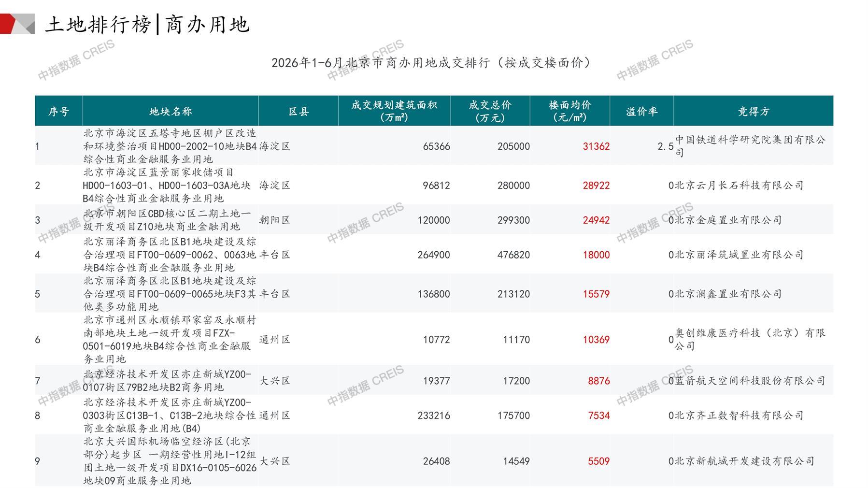Click the YZ00-0303街区C13B-1 plot name cell
868x488 pixels.
tap(170, 415)
